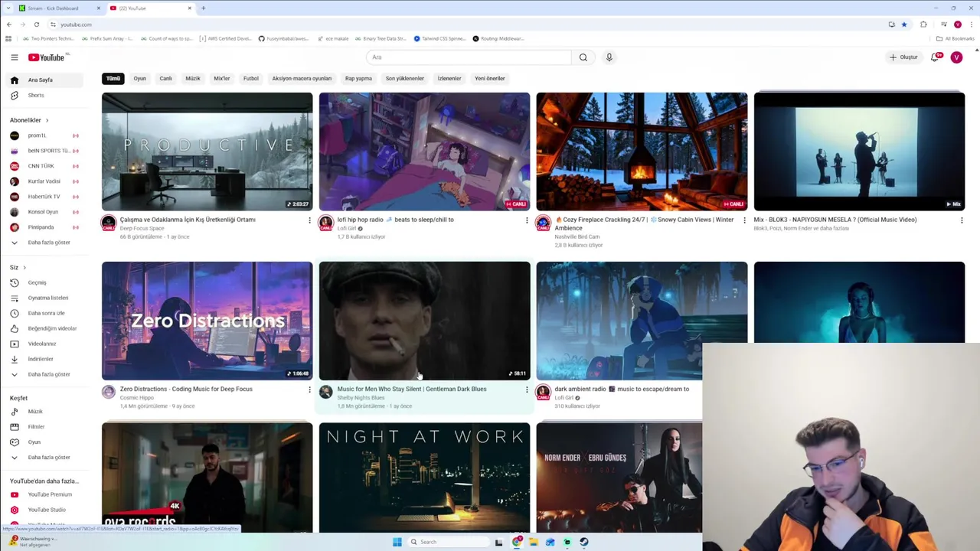
Task: Select the Oyun filter chip
Action: tap(139, 78)
